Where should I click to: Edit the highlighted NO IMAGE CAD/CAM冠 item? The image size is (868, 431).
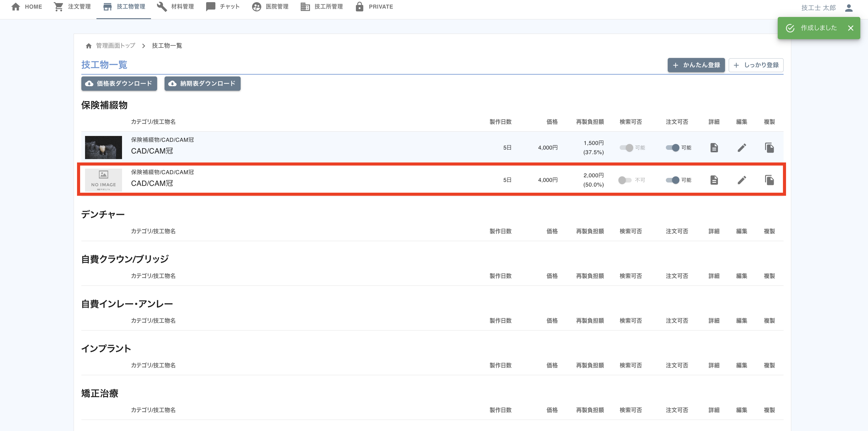[x=742, y=180]
